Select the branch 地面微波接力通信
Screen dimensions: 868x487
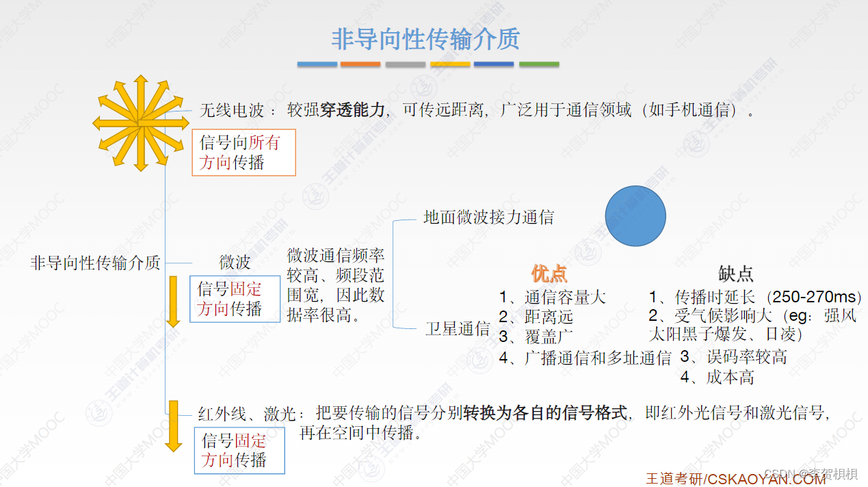tap(488, 218)
